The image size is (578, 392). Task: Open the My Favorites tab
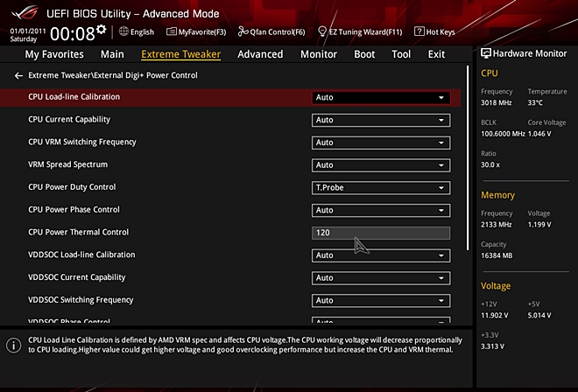(54, 54)
